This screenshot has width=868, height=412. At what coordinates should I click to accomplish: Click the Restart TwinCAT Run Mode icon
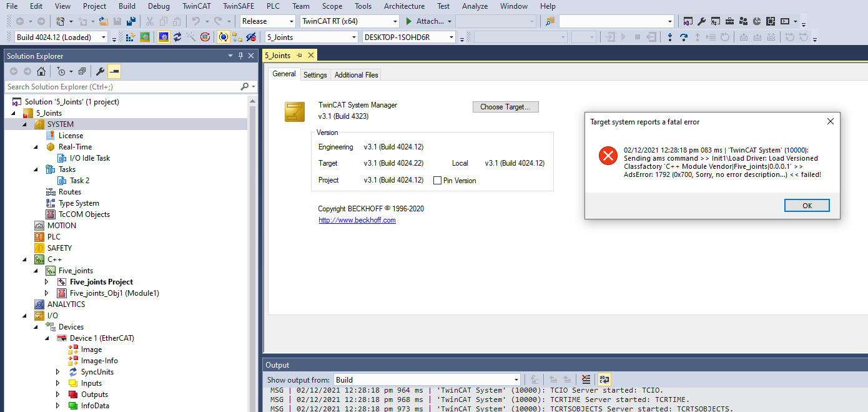(145, 37)
